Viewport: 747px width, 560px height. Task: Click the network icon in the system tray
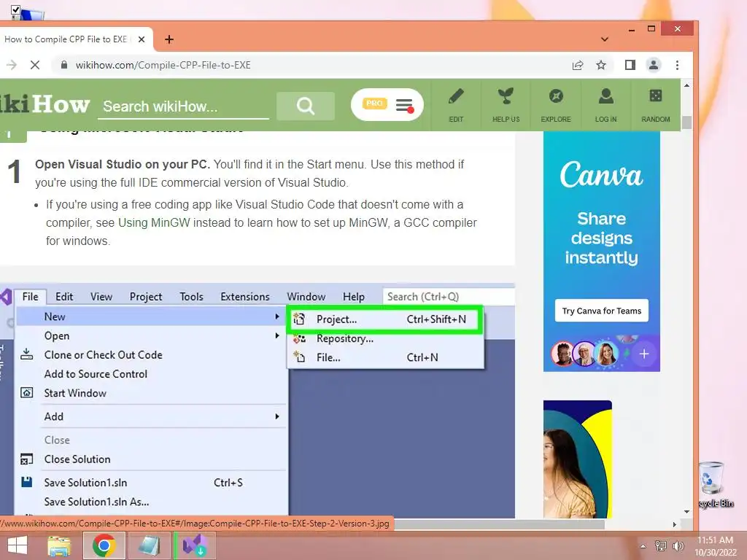[661, 546]
